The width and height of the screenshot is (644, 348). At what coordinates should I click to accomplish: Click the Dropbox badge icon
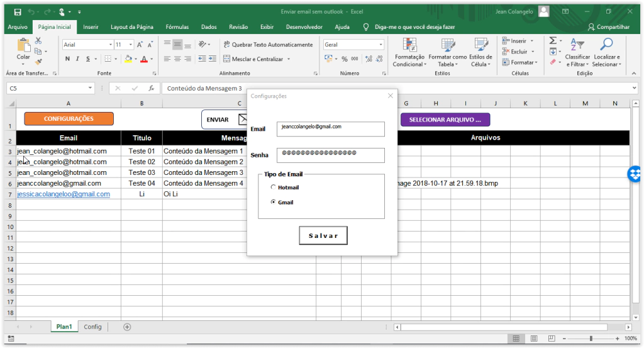635,174
